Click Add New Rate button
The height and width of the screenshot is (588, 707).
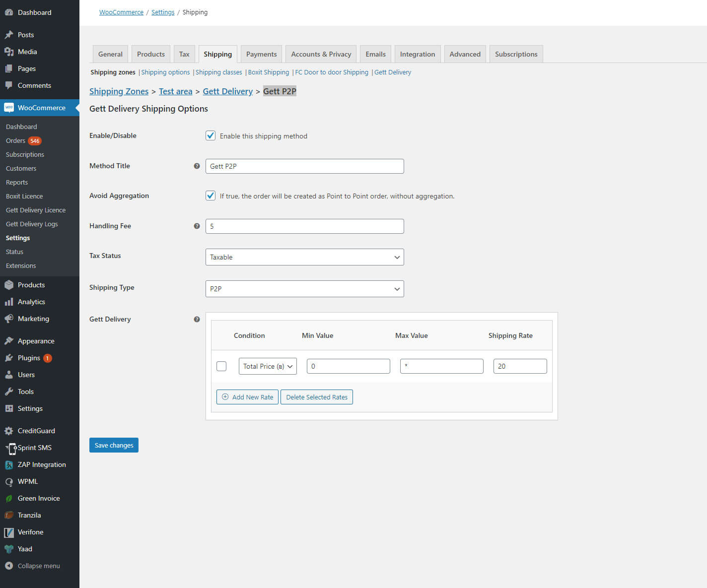[247, 397]
